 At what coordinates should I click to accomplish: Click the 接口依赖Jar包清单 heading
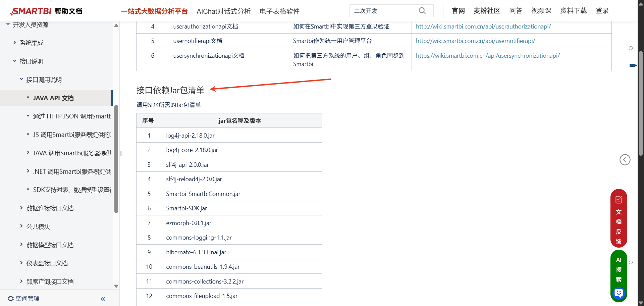[170, 90]
